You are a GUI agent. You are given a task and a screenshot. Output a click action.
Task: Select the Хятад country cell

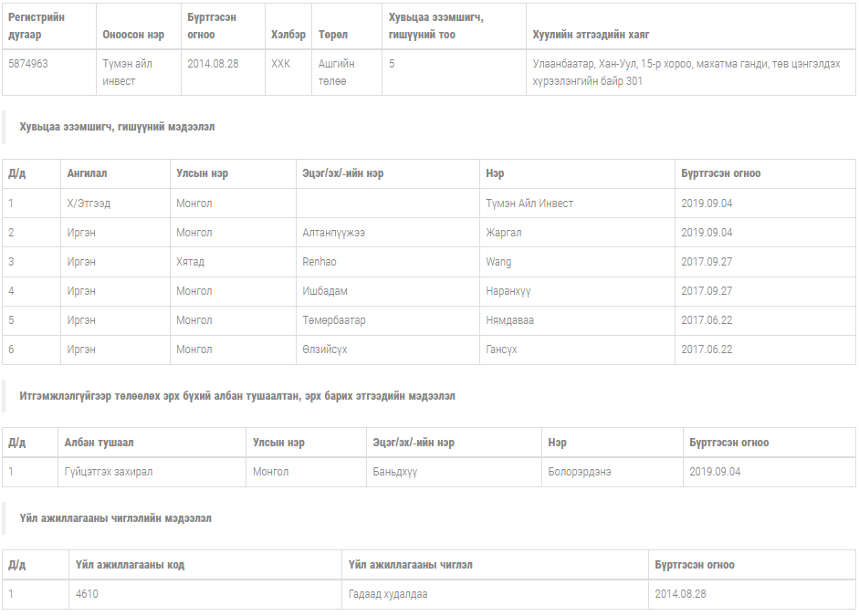(190, 262)
